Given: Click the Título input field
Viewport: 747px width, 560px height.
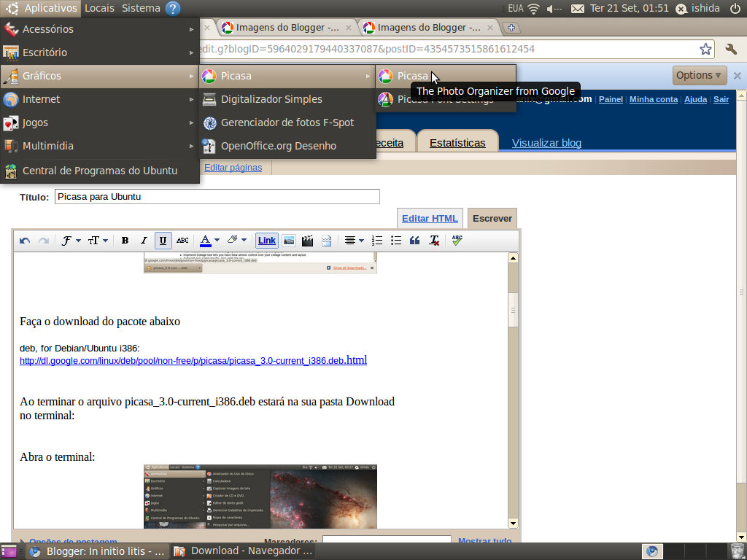Looking at the screenshot, I should coord(217,197).
